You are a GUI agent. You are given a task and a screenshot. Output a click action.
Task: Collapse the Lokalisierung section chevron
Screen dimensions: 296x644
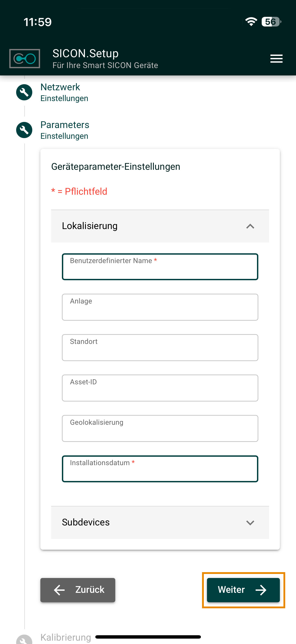coord(250,226)
